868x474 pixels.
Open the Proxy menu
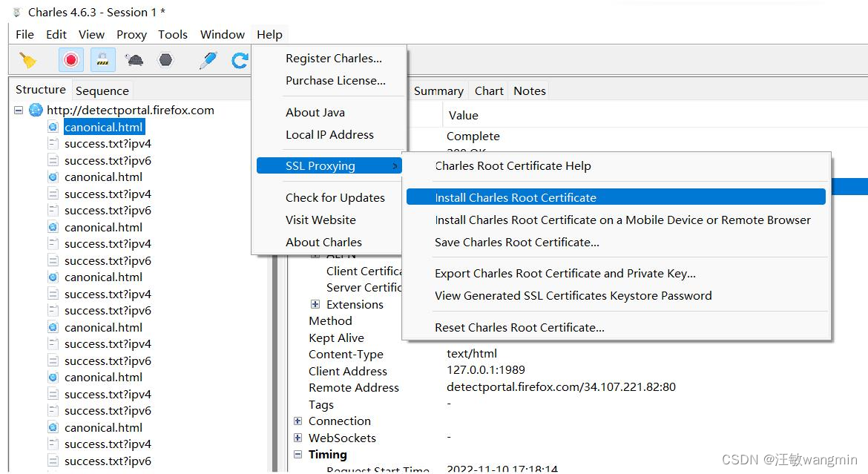(131, 34)
